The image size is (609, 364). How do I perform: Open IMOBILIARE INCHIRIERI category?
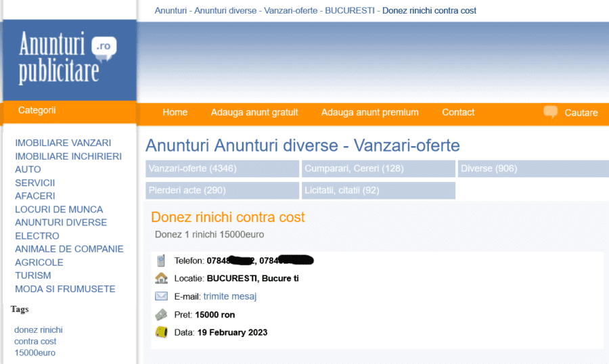(68, 156)
